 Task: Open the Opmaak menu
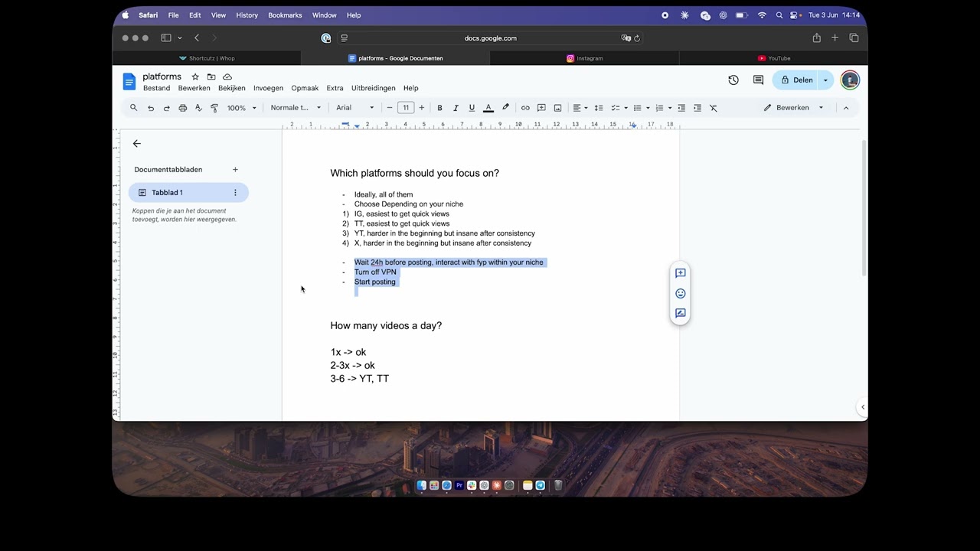(x=305, y=88)
